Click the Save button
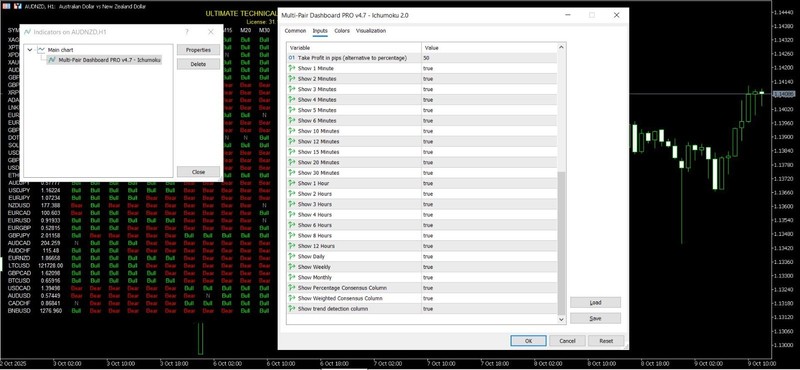Screen dimensions: 800x370 [x=595, y=318]
